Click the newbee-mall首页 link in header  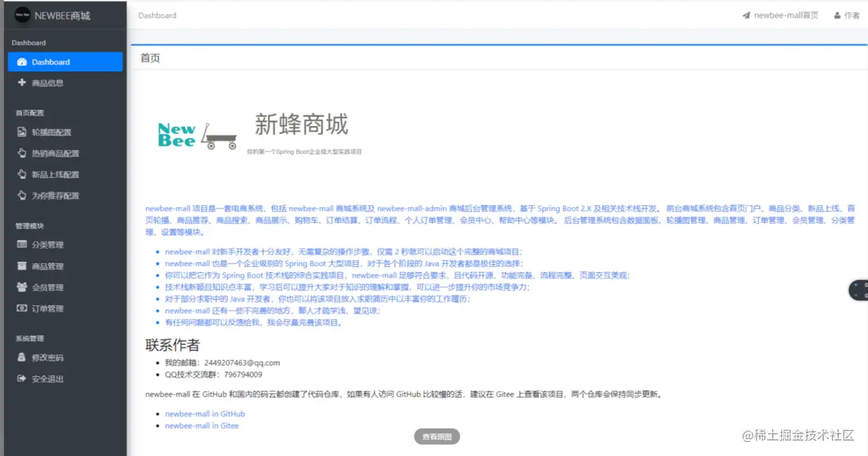click(786, 15)
